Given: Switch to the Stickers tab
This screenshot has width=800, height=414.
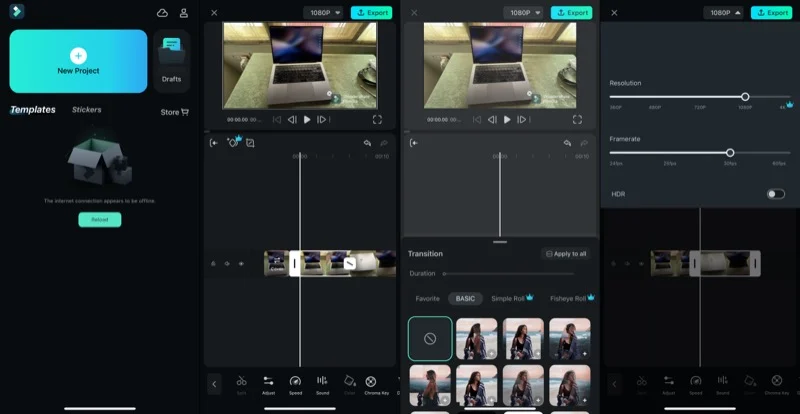Looking at the screenshot, I should (86, 110).
